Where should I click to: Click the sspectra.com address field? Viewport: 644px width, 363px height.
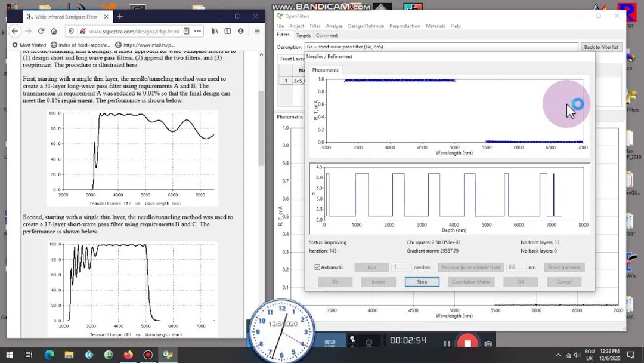coord(134,31)
